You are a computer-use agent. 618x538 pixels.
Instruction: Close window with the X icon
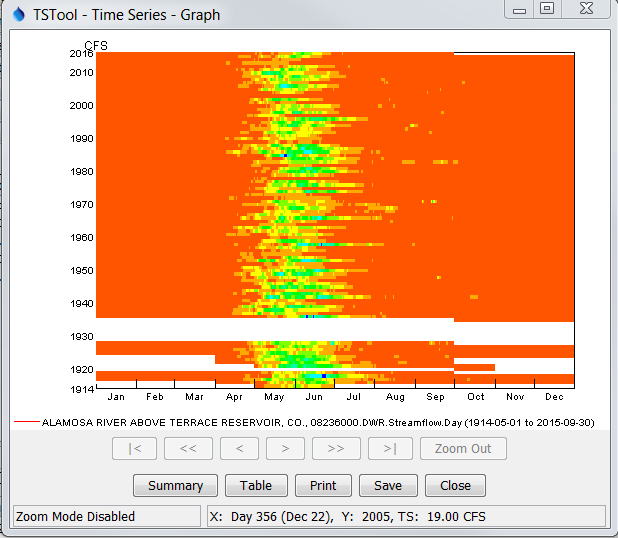pyautogui.click(x=586, y=9)
